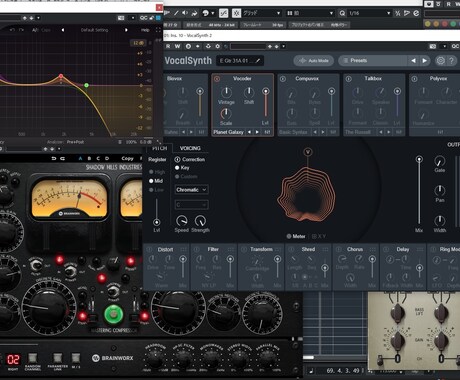Select setting B in Shadow Hills toolbar
Image resolution: width=460 pixels, height=380 pixels.
(x=89, y=158)
